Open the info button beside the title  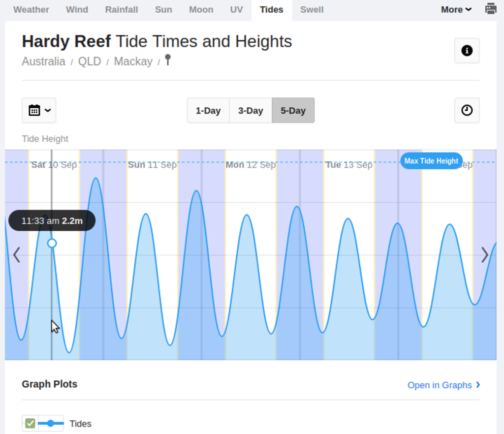467,51
